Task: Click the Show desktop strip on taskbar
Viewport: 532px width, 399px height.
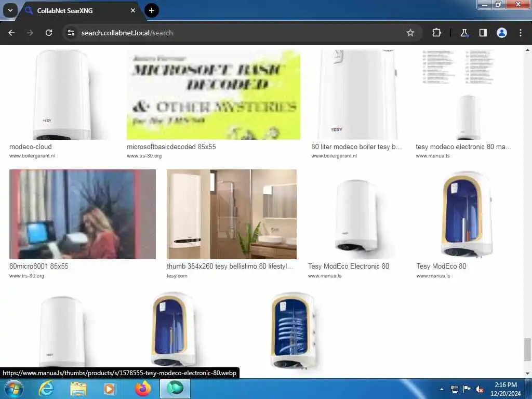Action: pyautogui.click(x=529, y=389)
